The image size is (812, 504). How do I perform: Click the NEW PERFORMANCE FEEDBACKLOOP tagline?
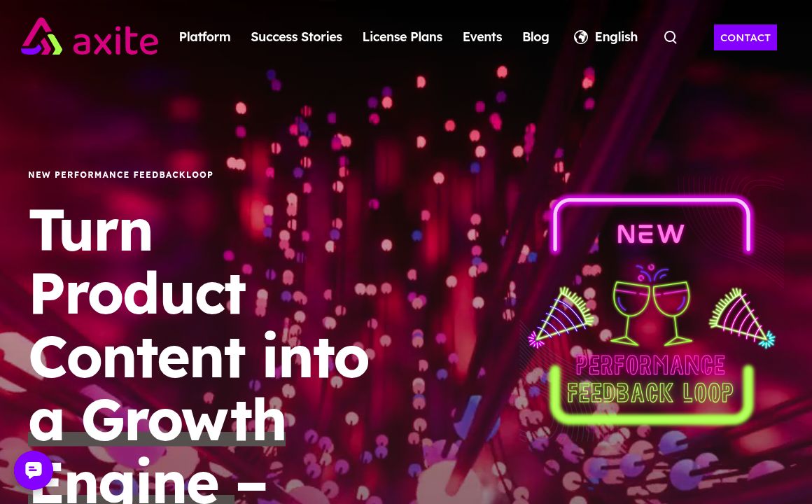pyautogui.click(x=120, y=174)
